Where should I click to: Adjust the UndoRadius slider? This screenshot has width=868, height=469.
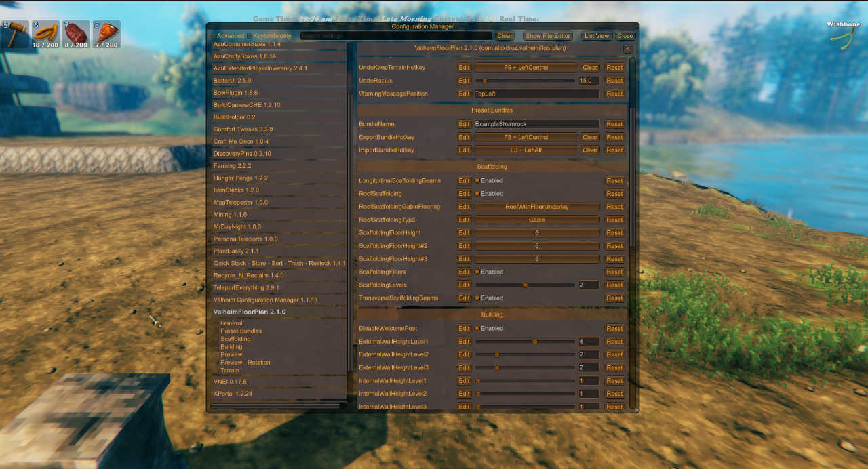(525, 81)
